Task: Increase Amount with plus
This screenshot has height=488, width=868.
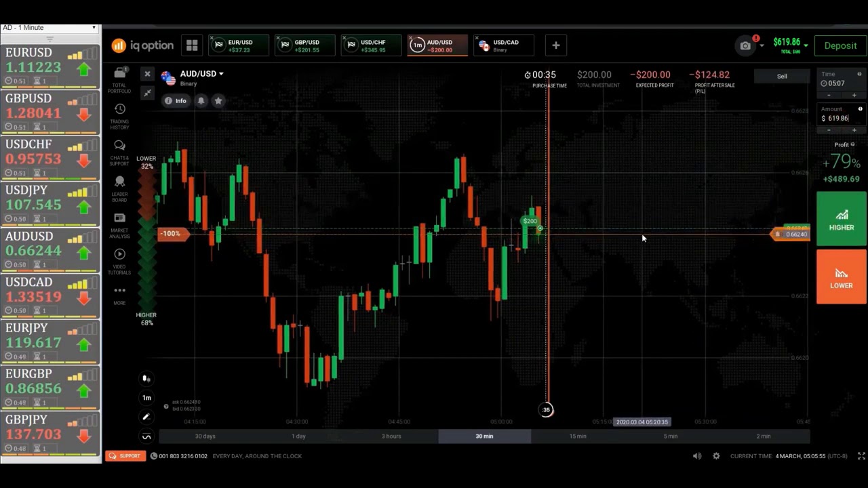Action: tap(854, 130)
